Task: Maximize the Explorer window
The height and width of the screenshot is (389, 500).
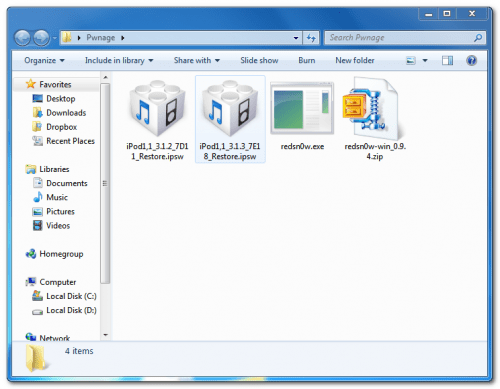Action: pos(447,14)
